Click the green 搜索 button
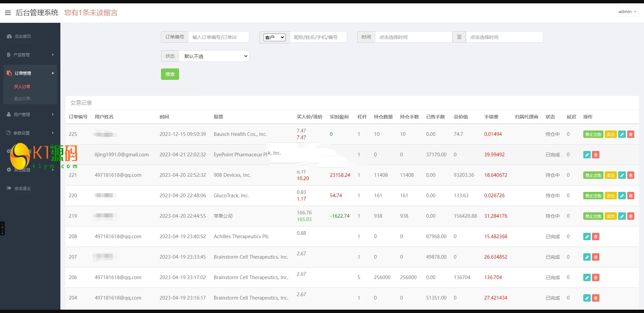The image size is (644, 313). click(x=170, y=74)
